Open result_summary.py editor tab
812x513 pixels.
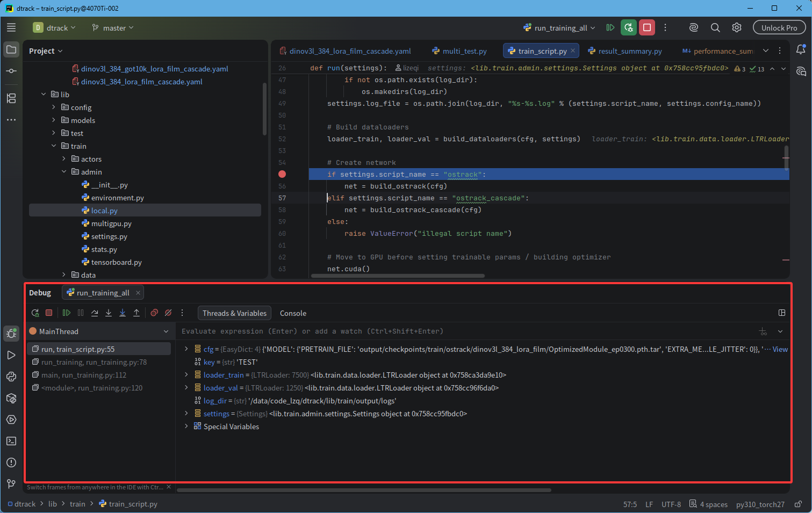[x=625, y=51]
